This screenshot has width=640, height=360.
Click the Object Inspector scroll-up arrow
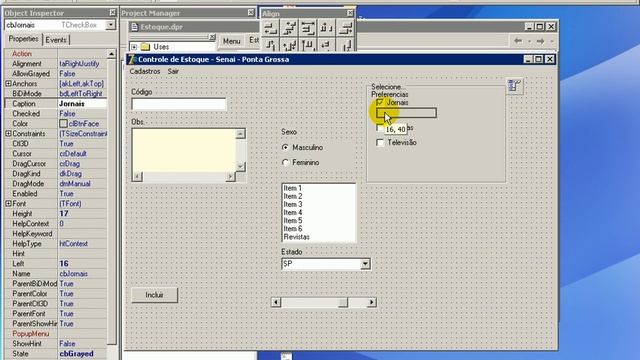(x=111, y=54)
